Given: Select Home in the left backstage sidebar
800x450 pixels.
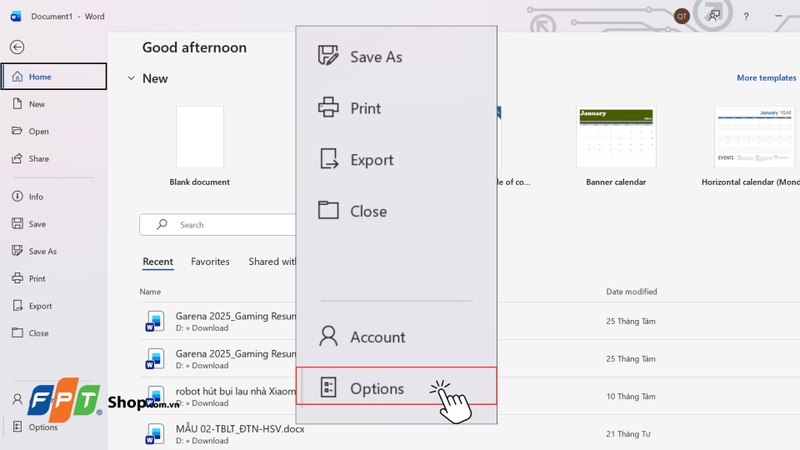Looking at the screenshot, I should click(54, 77).
